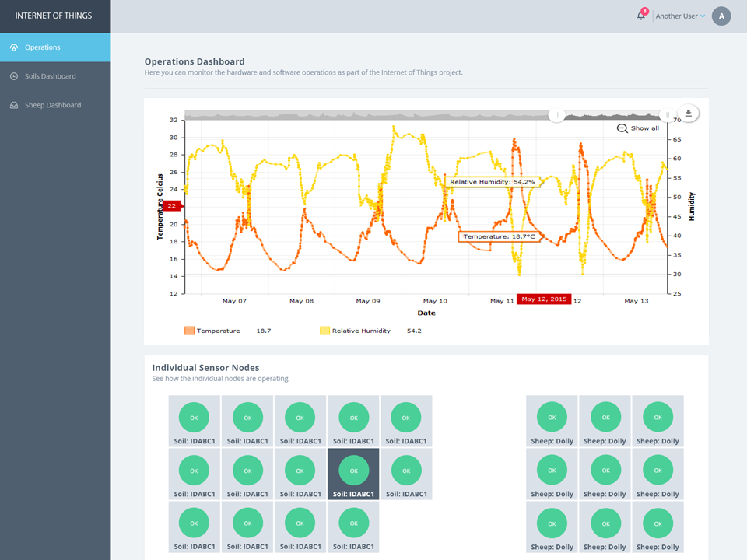Toggle the Temperature series in the legend
The height and width of the screenshot is (560, 747).
[x=212, y=331]
